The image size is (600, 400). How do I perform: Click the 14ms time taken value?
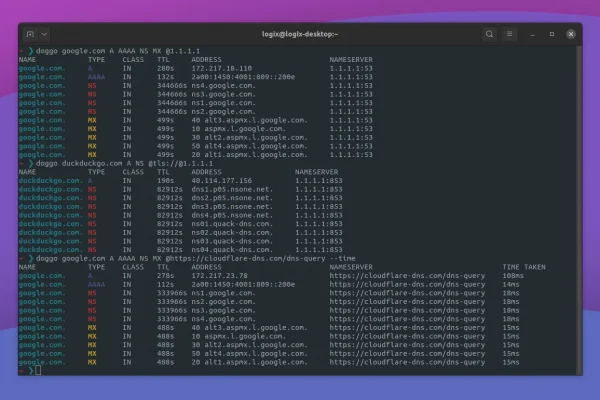coord(511,284)
